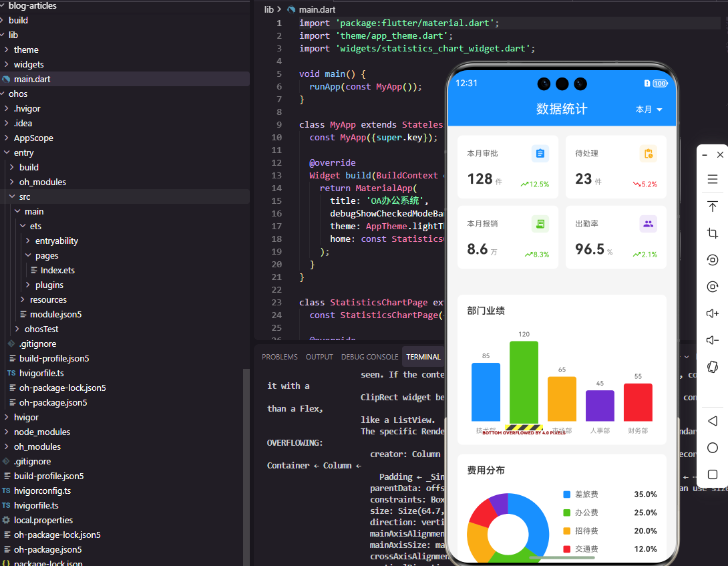Image resolution: width=728 pixels, height=566 pixels.
Task: Expand the entryability folder
Action: click(28, 241)
